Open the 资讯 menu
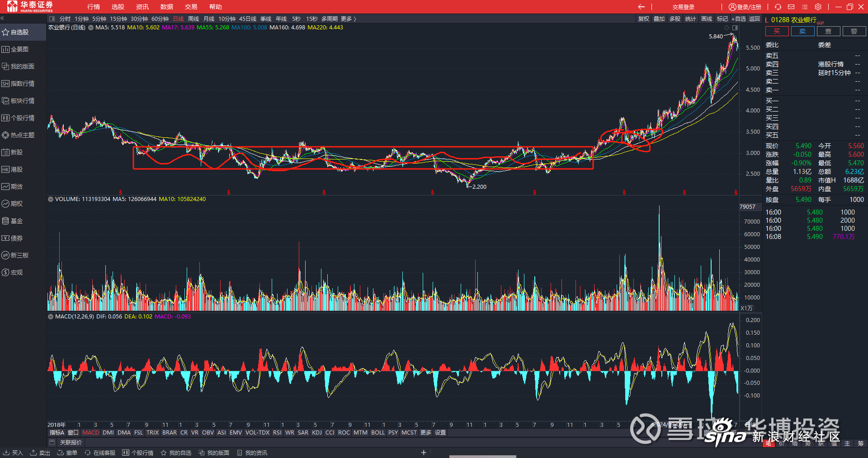Image resolution: width=868 pixels, height=458 pixels. (142, 7)
